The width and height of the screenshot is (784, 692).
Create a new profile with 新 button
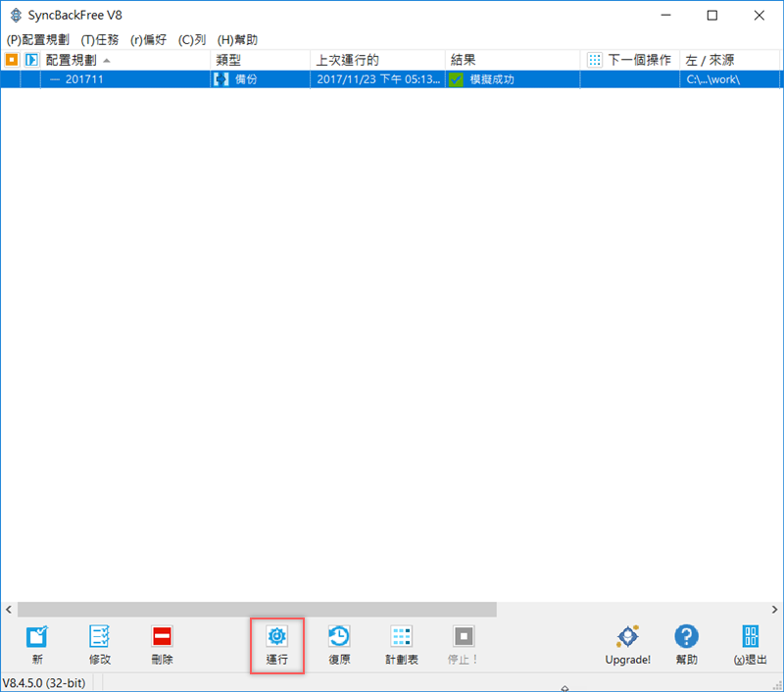pos(37,645)
